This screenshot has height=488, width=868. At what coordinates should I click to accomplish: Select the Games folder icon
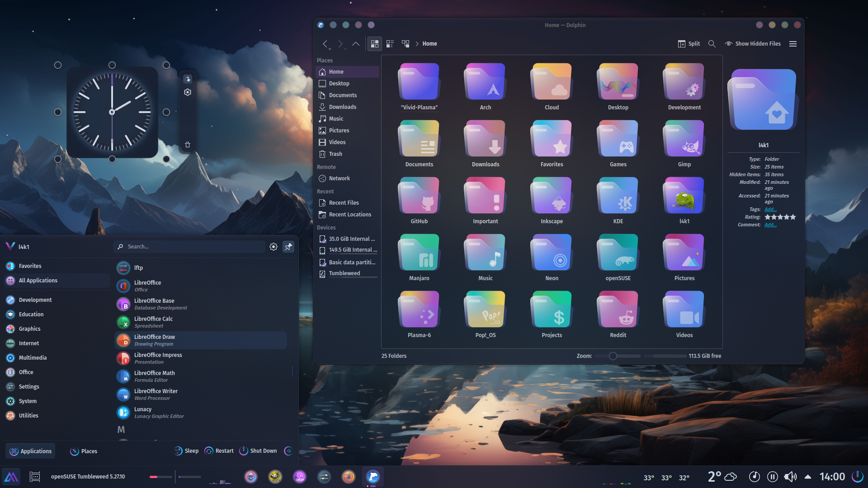click(618, 139)
